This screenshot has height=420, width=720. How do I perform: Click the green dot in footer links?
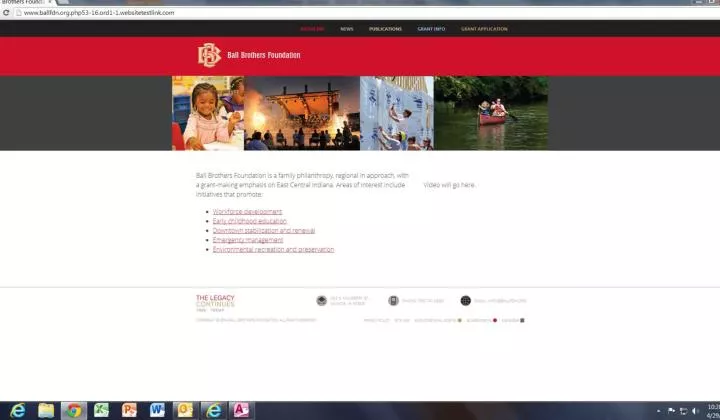click(x=459, y=320)
